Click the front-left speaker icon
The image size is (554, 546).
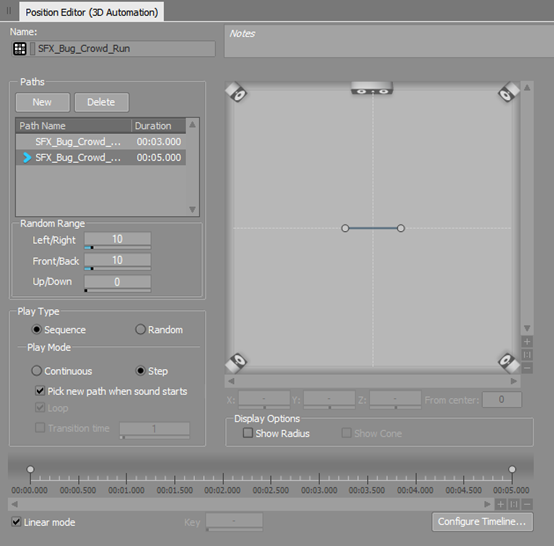(236, 92)
